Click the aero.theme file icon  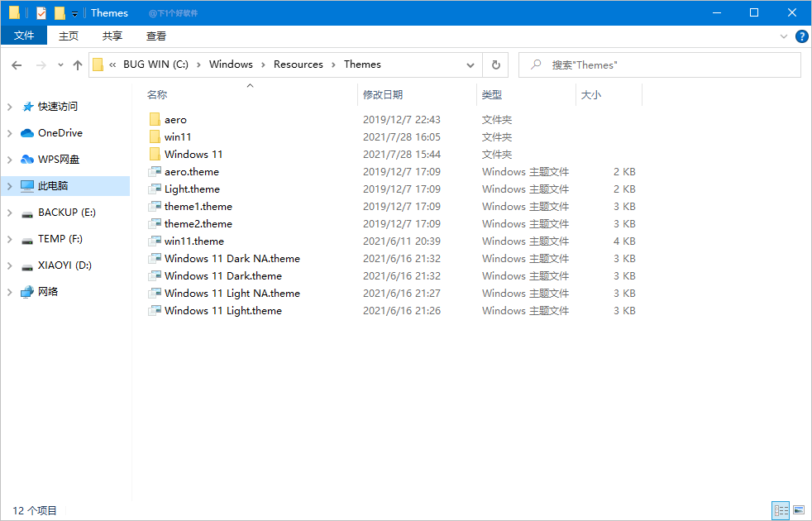pyautogui.click(x=155, y=171)
